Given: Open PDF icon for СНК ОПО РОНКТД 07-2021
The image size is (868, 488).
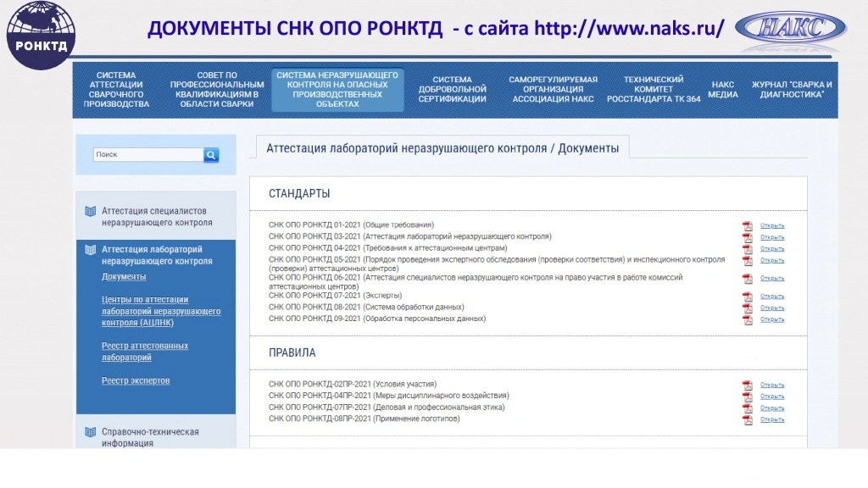Looking at the screenshot, I should click(x=748, y=297).
